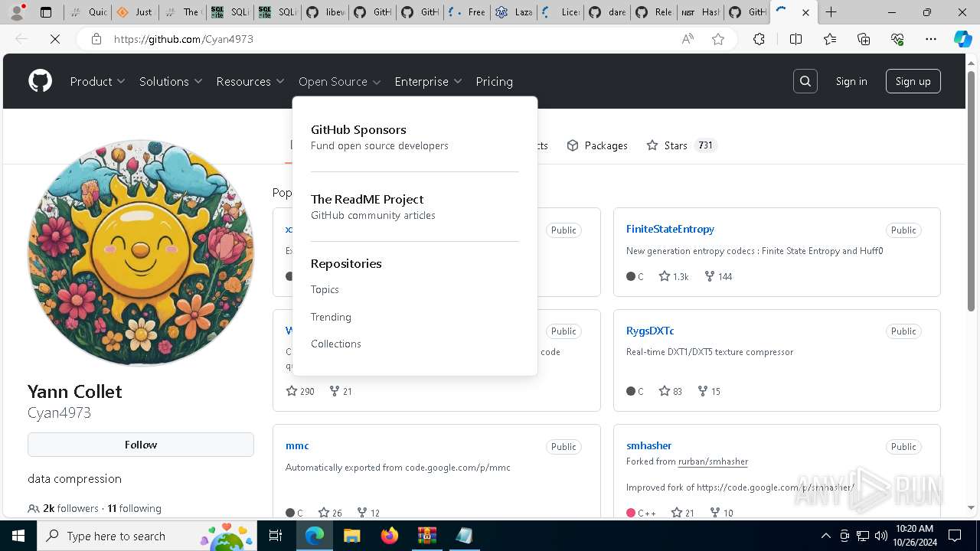Click the browser address bar URL
The width and height of the screenshot is (980, 551).
pyautogui.click(x=184, y=39)
